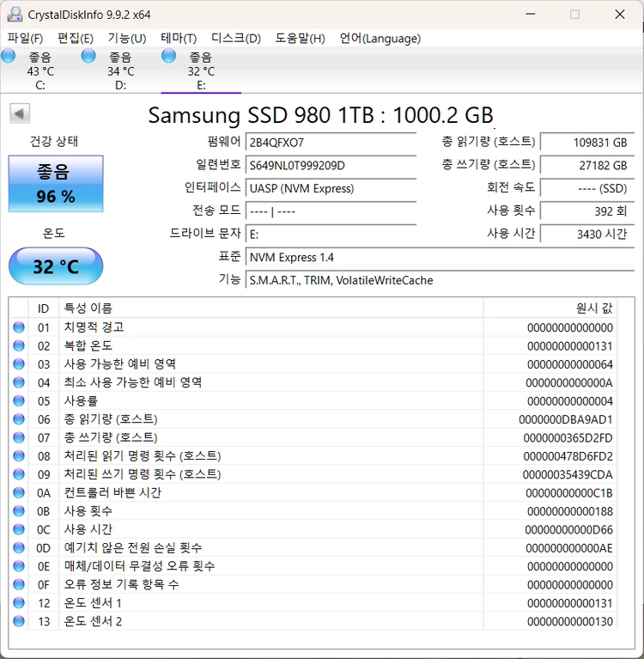The image size is (644, 659).
Task: Click blue status dot for attribute 0D
Action: pyautogui.click(x=19, y=547)
